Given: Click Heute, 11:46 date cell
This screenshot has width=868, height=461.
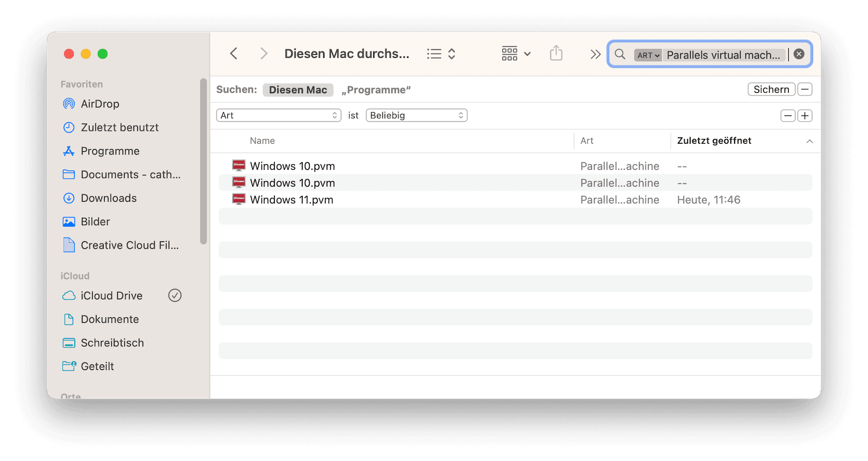Looking at the screenshot, I should (x=709, y=200).
